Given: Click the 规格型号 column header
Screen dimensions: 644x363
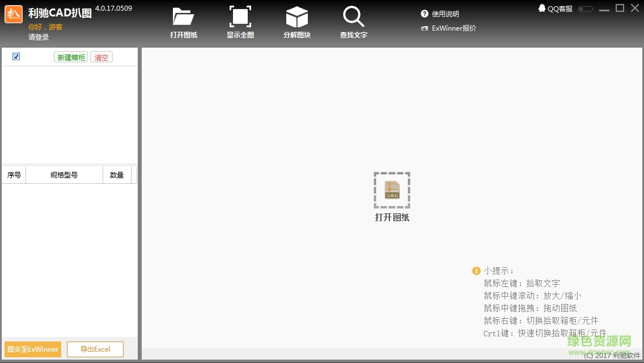Looking at the screenshot, I should (64, 175).
